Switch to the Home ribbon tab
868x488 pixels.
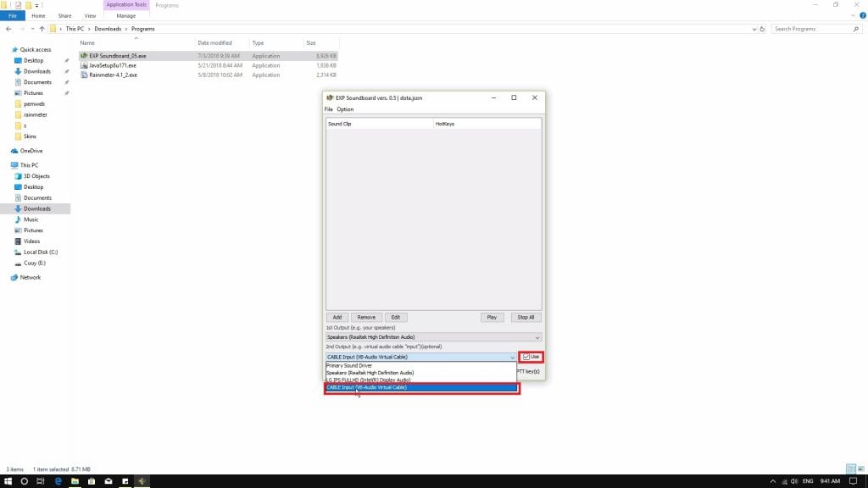[38, 16]
